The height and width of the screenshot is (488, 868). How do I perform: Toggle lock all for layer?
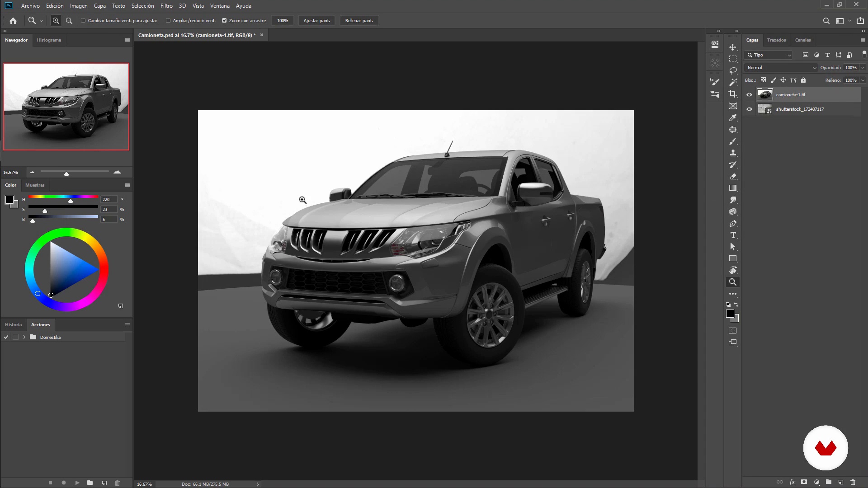click(803, 80)
